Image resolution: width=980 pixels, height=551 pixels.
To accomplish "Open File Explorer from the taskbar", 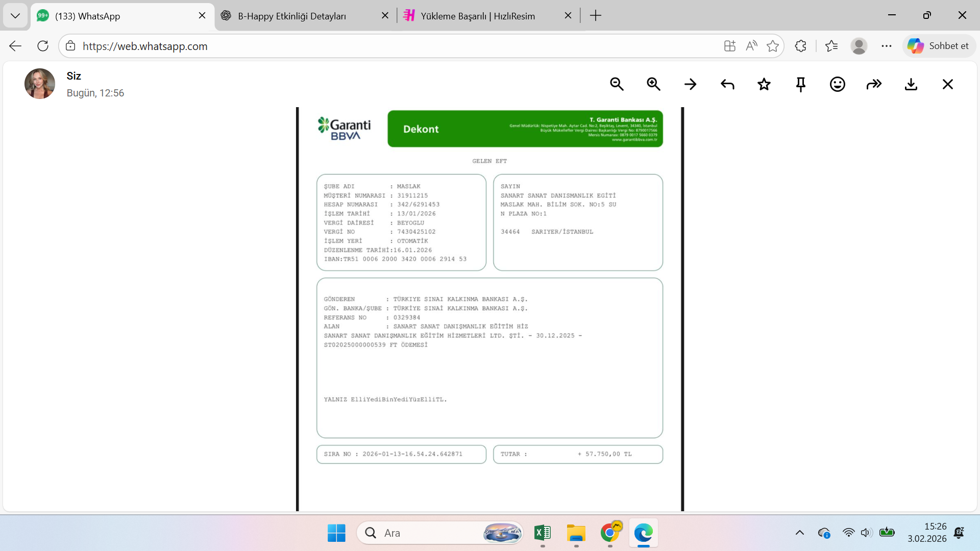I will pyautogui.click(x=576, y=533).
